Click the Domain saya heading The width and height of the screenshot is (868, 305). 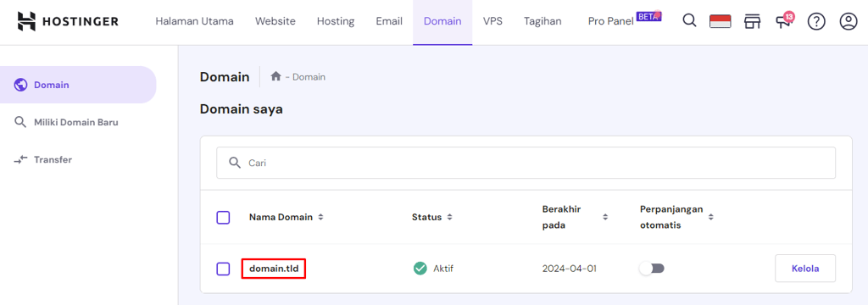pos(242,109)
